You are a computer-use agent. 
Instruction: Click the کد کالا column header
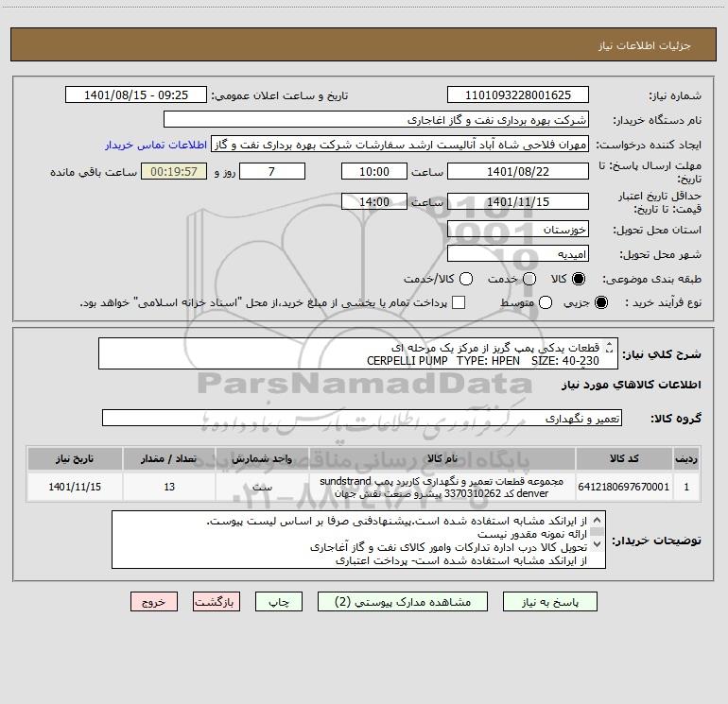(624, 458)
